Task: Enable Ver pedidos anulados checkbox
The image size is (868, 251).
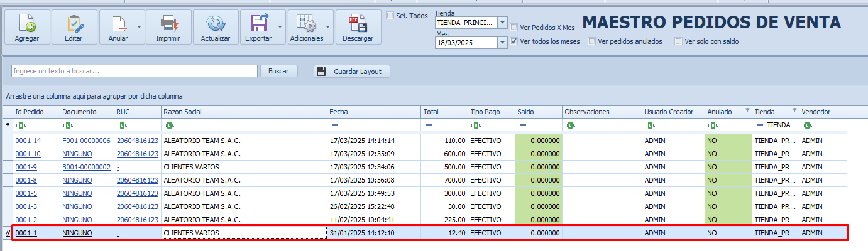Action: click(x=592, y=41)
